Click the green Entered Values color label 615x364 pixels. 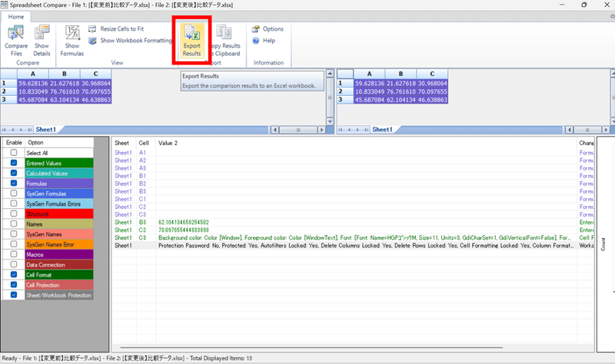point(59,164)
